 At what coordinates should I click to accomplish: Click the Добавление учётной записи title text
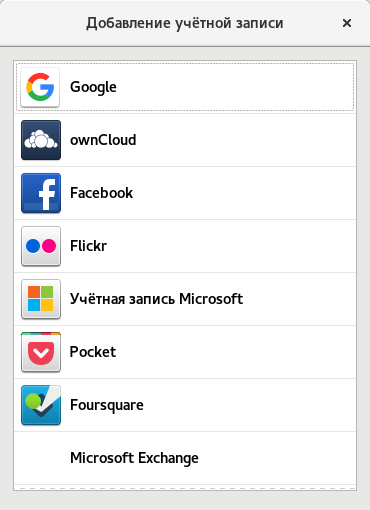[x=185, y=23]
